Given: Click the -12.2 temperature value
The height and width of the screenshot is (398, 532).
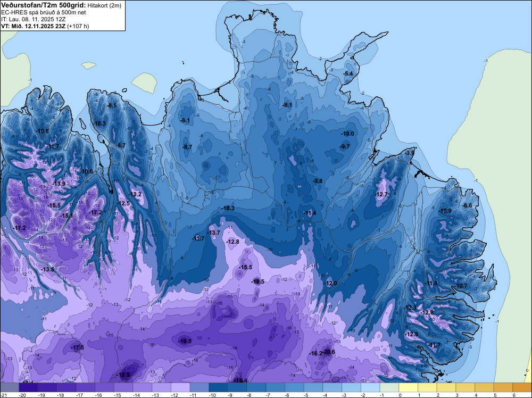Looking at the screenshot, I should [135, 194].
